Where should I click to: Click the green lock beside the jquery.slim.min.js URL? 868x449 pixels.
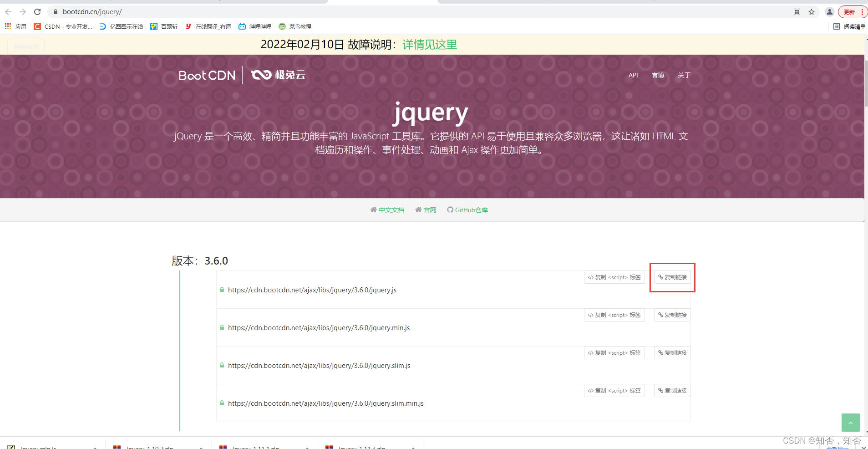tap(222, 403)
